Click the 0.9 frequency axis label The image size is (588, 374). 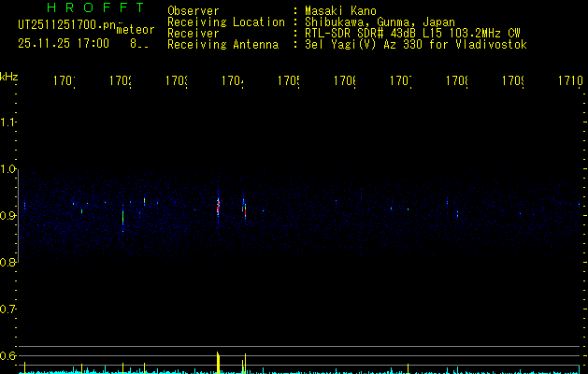pos(7,216)
